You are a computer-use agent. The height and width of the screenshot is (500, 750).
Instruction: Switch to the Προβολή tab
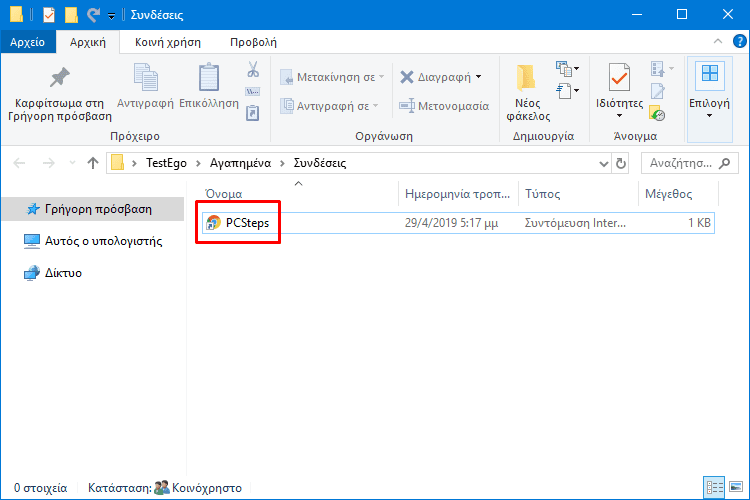[x=254, y=42]
